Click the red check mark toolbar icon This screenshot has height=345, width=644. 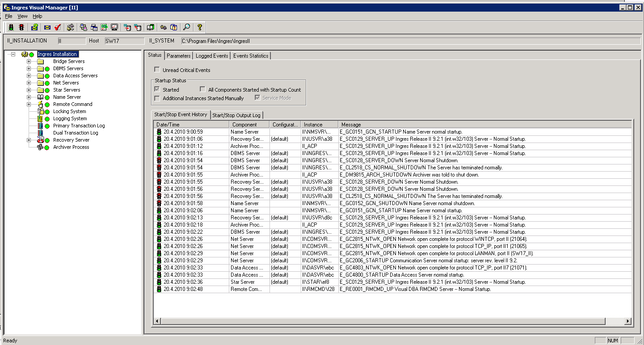(58, 27)
